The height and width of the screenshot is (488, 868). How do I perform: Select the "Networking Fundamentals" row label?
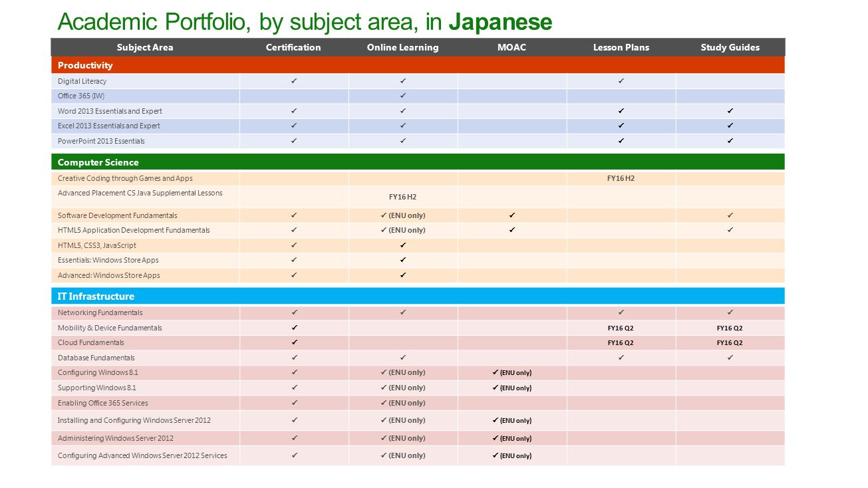click(x=100, y=312)
